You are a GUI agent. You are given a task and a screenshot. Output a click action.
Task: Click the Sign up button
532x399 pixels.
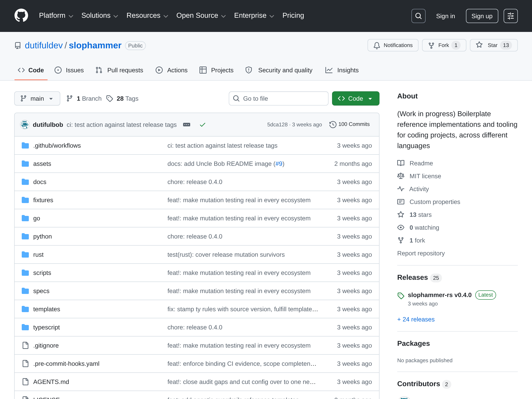pos(482,16)
